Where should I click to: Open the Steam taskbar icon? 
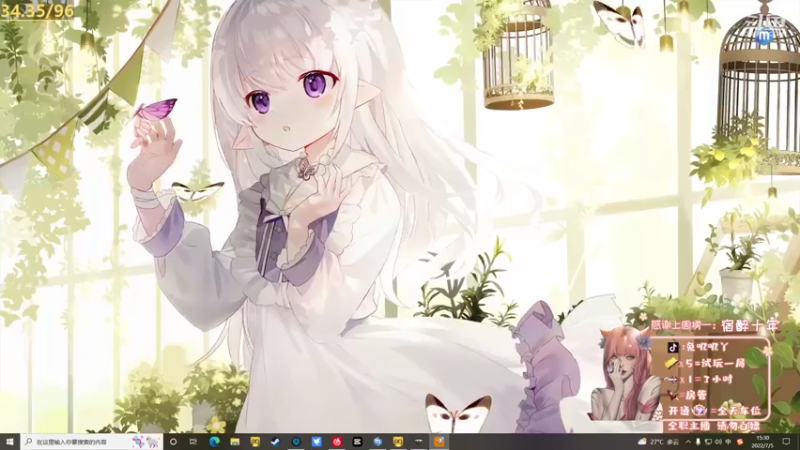pos(276,442)
